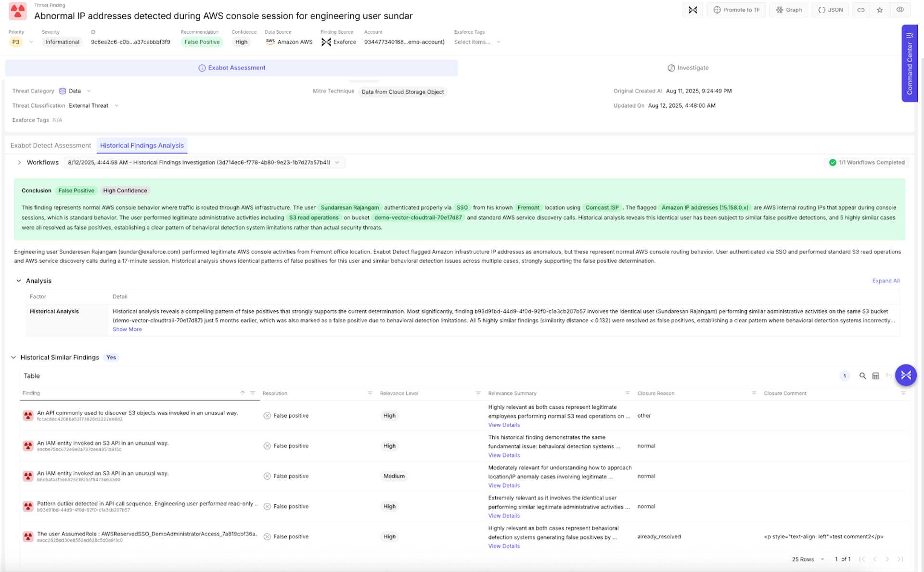
Task: Click the row count badge showing 5
Action: (x=845, y=376)
